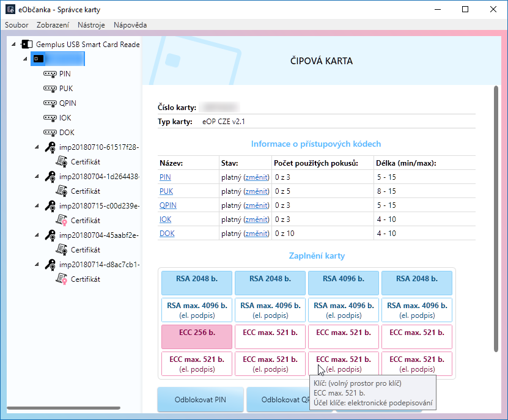This screenshot has width=508, height=420.
Task: Click the IOK key icon in tree
Action: (50, 118)
